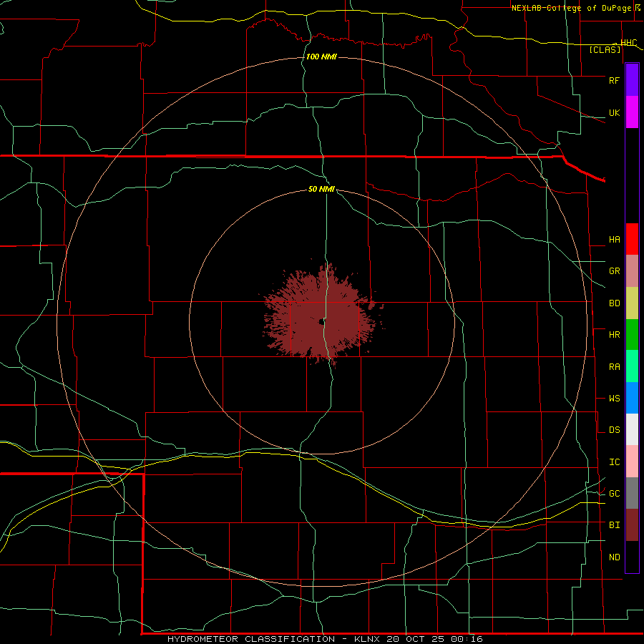644x644 pixels.
Task: Select the GR pink-brown legend swatch
Action: (x=632, y=271)
